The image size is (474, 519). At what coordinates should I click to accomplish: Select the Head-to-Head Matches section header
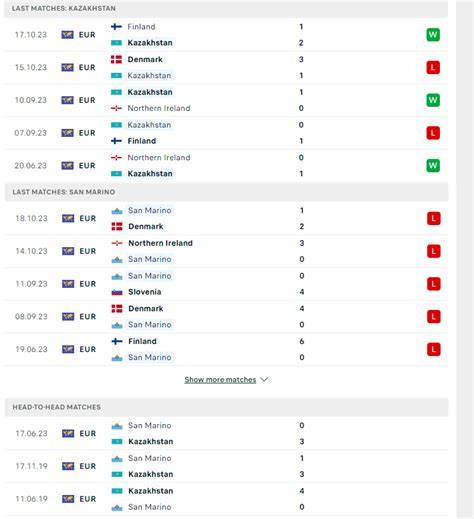(226, 407)
